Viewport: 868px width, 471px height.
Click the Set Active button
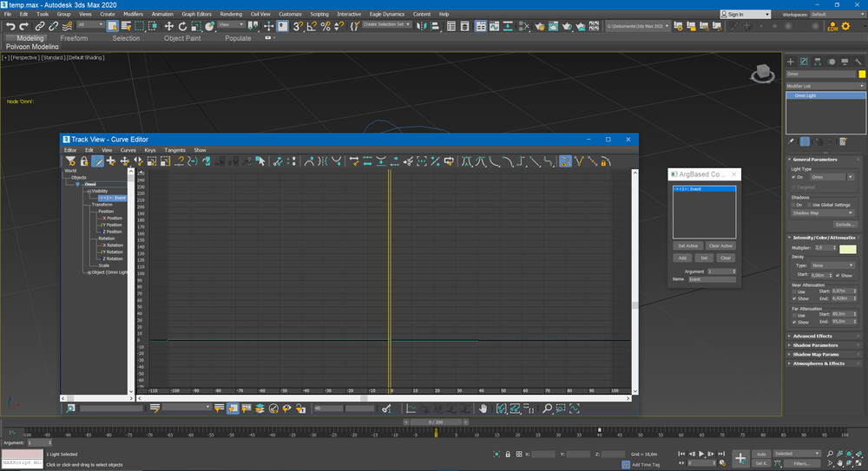point(687,245)
